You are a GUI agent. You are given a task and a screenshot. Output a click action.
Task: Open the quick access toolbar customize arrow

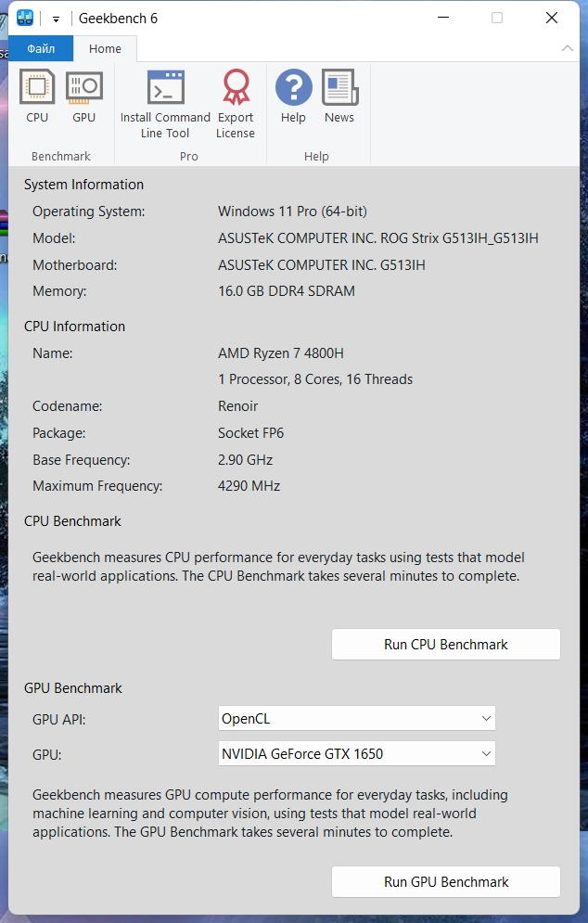(x=56, y=19)
